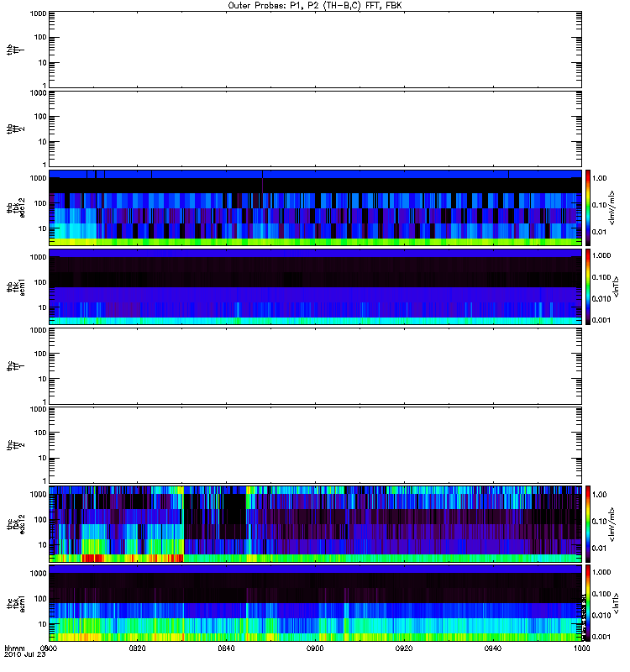
Task: Click the 'thc fbk edc12' y-axis label
Action: (x=15, y=524)
